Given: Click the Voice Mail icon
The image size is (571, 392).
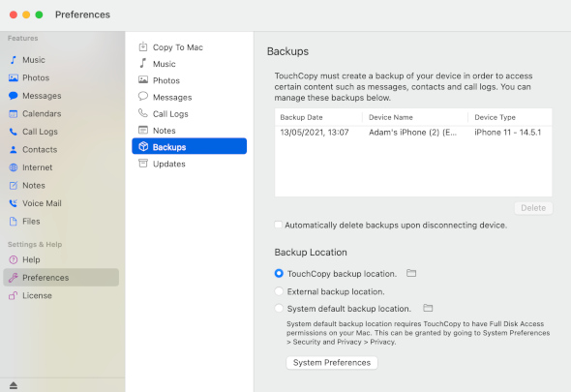Looking at the screenshot, I should tap(14, 203).
